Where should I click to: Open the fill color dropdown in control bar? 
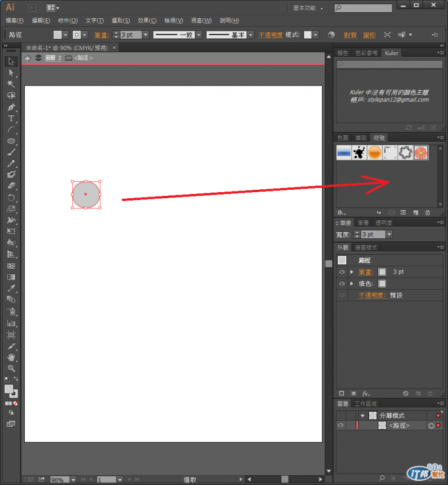coord(65,35)
